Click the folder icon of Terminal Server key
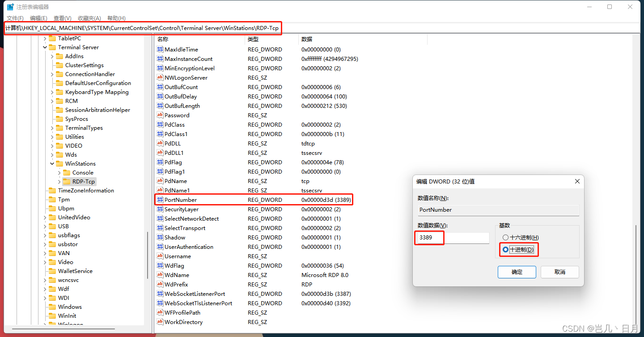Viewport: 644px width, 337px height. click(52, 47)
